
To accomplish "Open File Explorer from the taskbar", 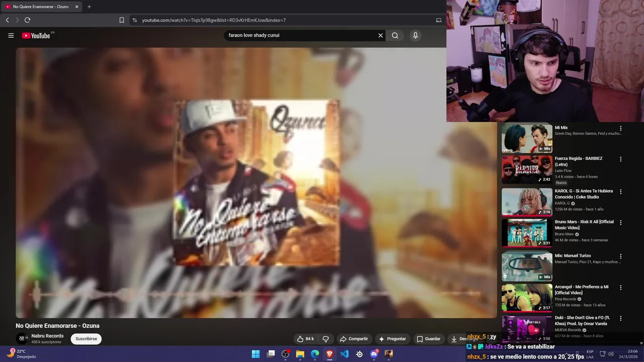I will (x=300, y=354).
